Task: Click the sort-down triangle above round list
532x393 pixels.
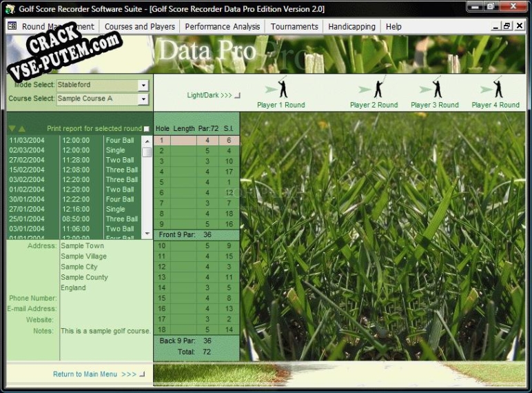Action: (12, 129)
